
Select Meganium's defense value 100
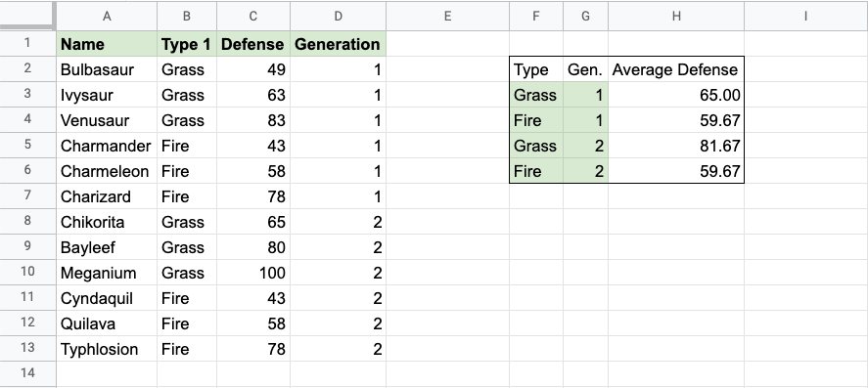pos(253,273)
